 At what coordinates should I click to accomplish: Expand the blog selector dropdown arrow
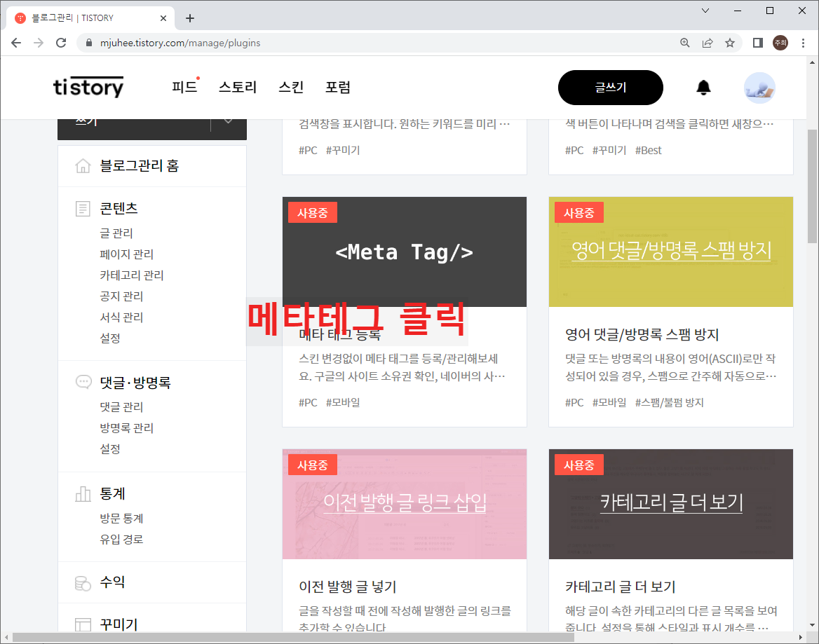click(x=229, y=121)
